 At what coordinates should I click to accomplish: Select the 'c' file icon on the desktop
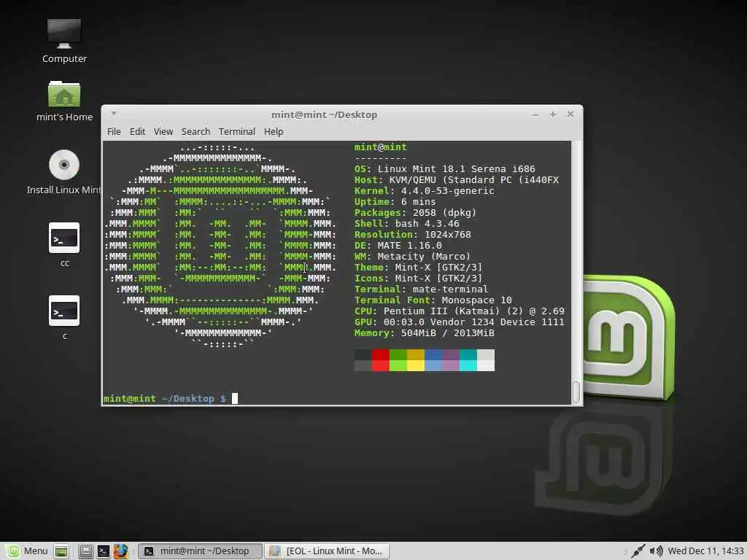(64, 311)
